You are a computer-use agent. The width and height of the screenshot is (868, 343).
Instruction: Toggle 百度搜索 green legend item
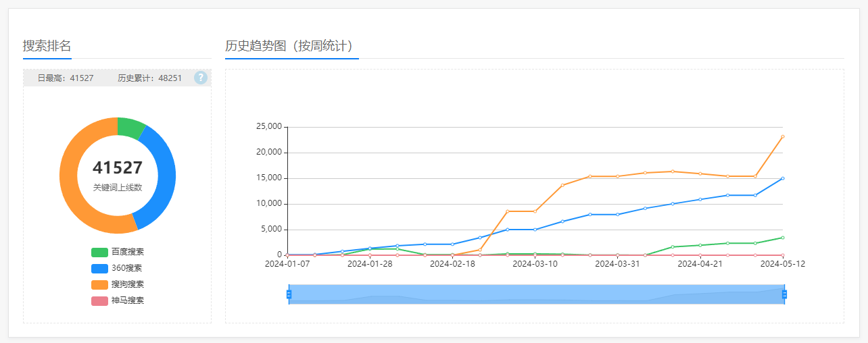point(118,252)
